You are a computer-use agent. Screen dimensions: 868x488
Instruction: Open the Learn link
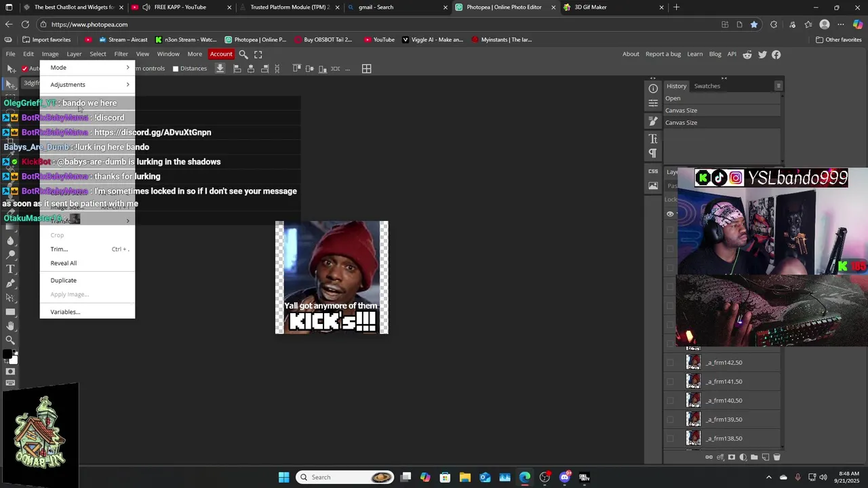[695, 54]
